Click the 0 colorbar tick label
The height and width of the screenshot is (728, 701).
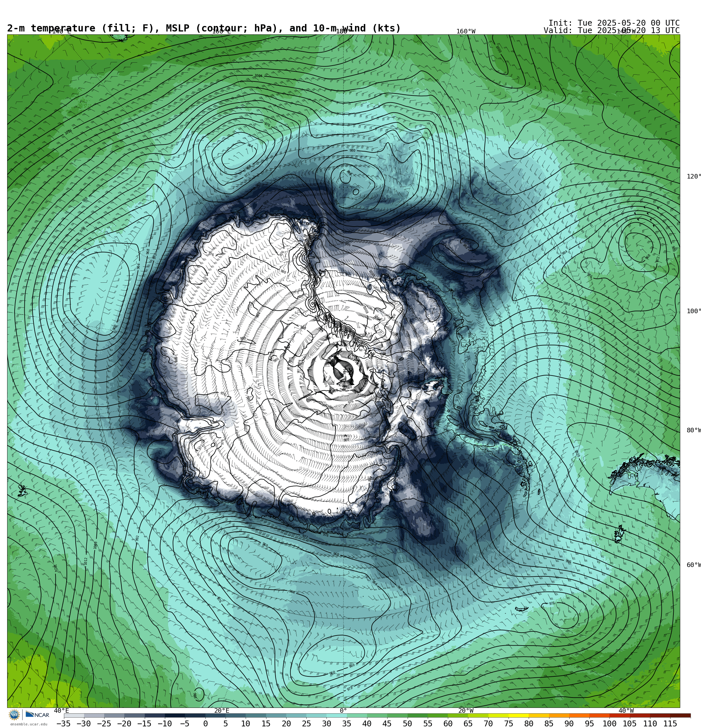click(x=205, y=723)
